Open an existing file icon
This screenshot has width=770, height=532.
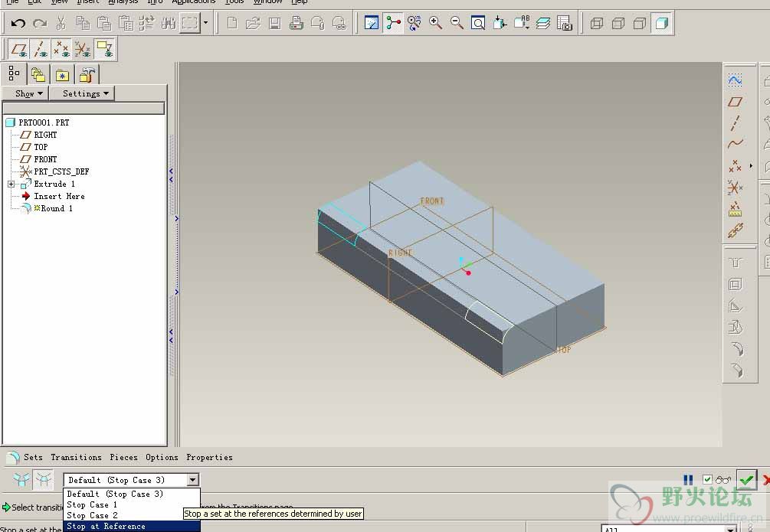pos(254,23)
